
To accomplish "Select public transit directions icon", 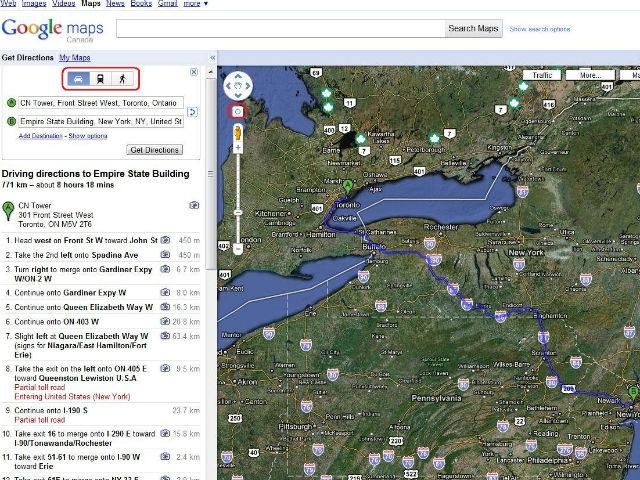I will [100, 77].
